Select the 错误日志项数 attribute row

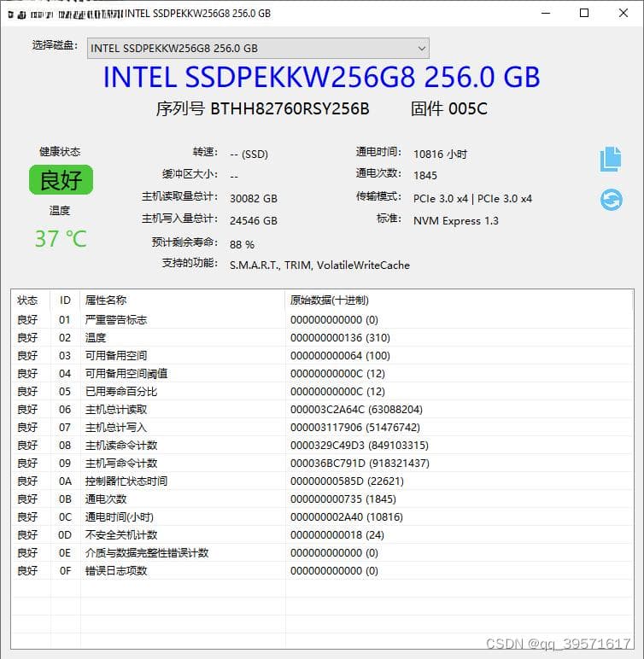click(322, 571)
